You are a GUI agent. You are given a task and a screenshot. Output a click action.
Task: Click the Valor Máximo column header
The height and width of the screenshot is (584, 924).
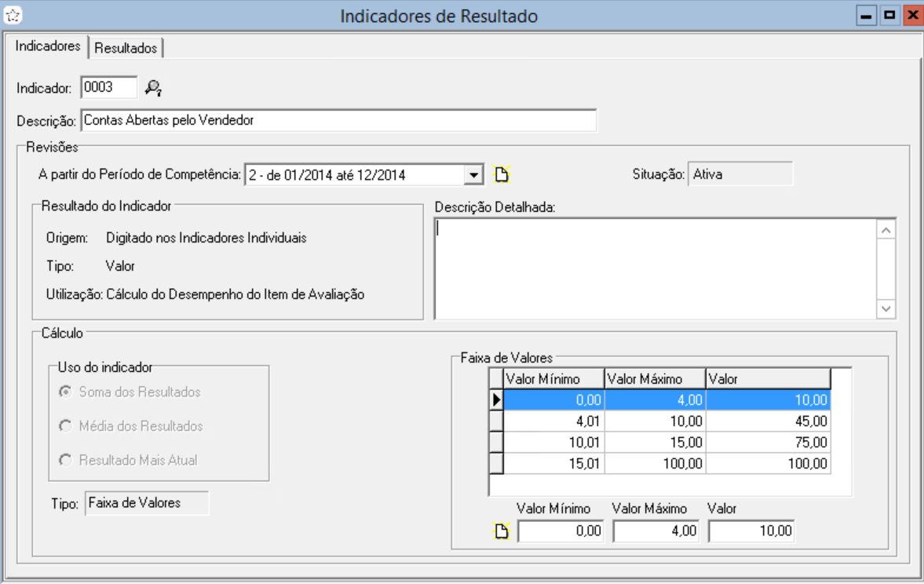tap(654, 379)
